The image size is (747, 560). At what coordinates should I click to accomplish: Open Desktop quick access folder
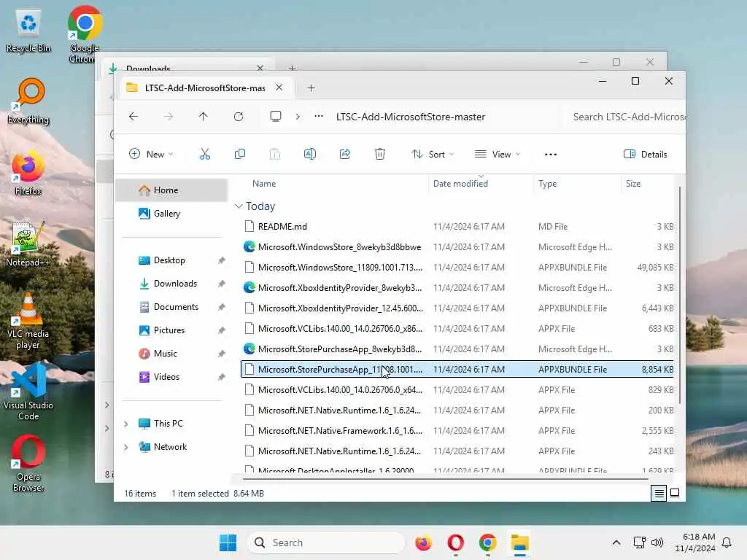click(171, 260)
